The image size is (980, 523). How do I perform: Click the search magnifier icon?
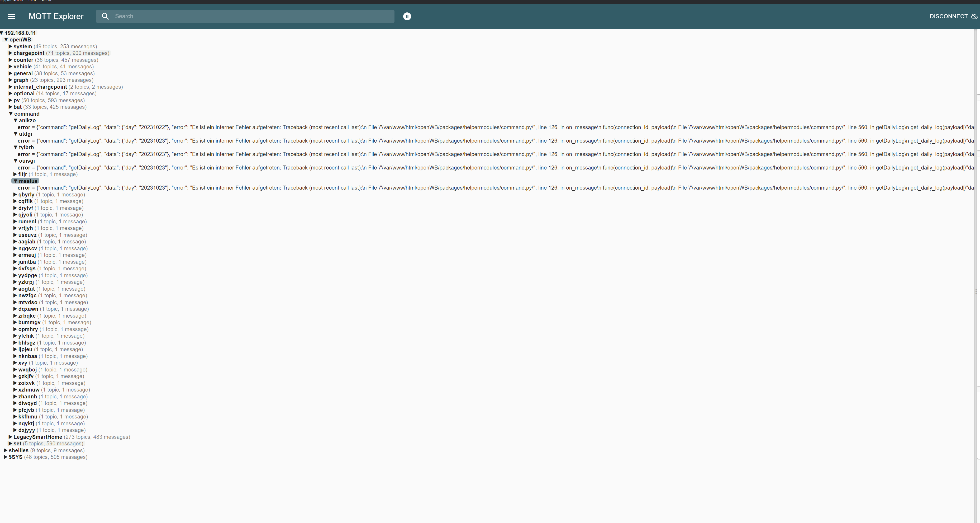(105, 16)
